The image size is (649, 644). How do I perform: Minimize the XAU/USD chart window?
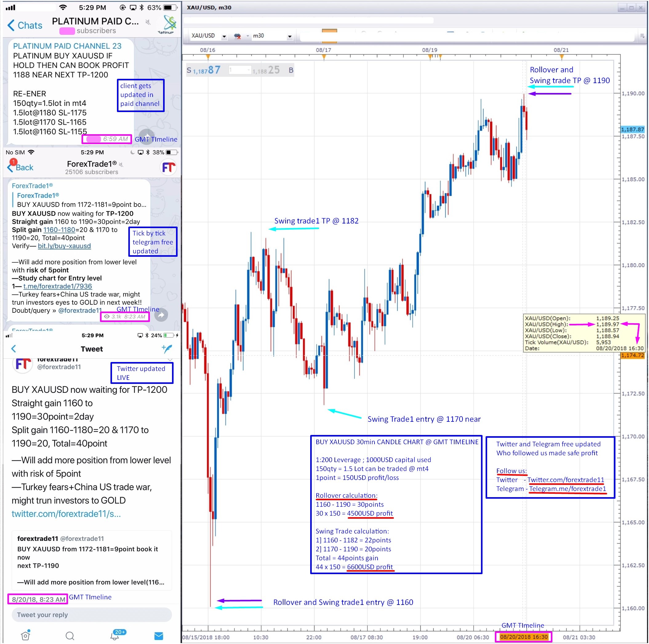622,8
